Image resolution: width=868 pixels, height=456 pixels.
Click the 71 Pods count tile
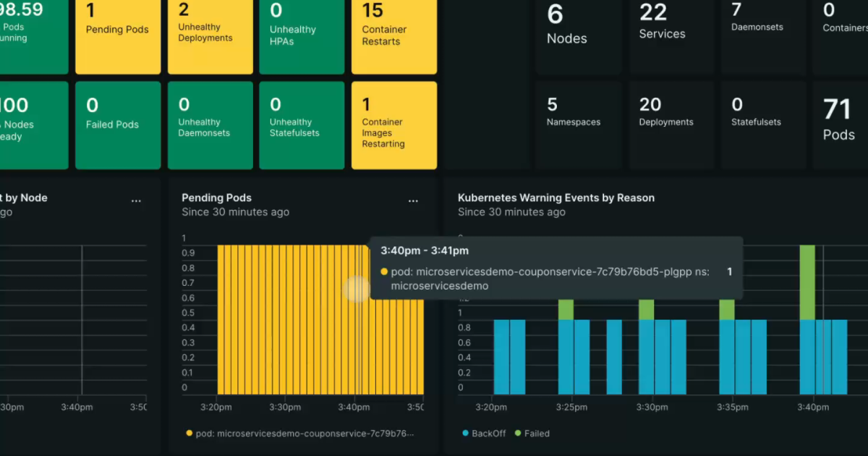840,123
